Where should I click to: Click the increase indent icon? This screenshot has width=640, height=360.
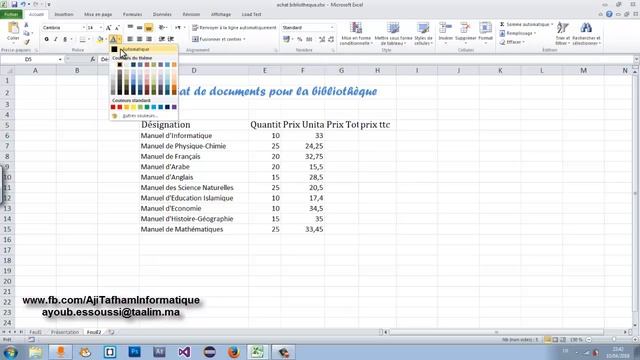tap(171, 39)
